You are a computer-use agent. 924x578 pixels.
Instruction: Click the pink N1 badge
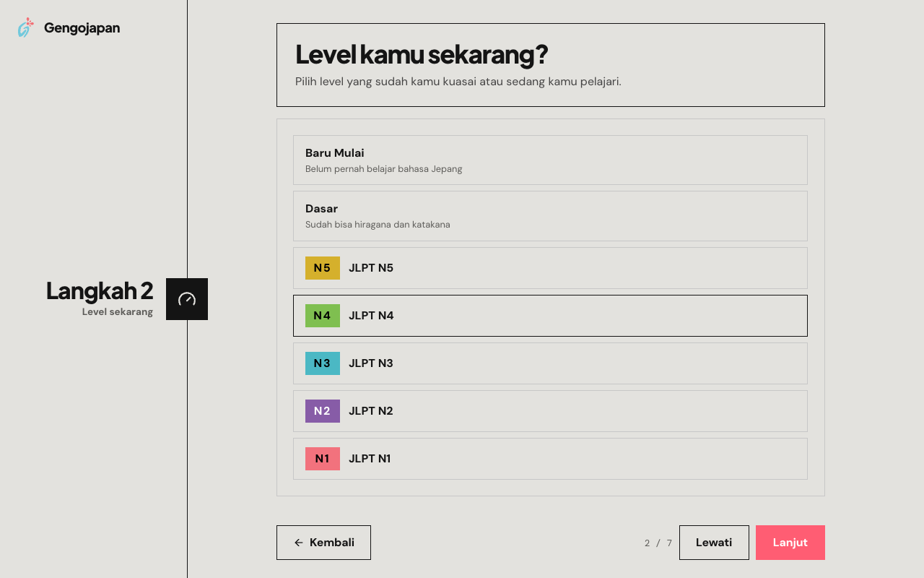tap(323, 459)
